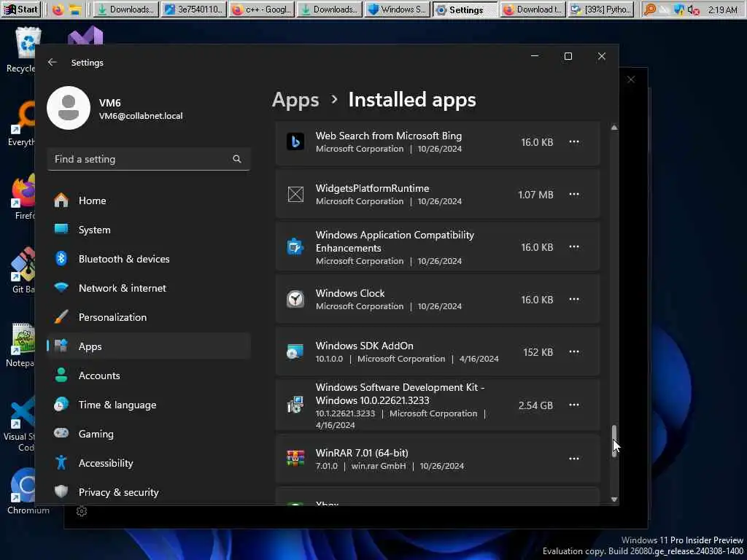The image size is (747, 560).
Task: Click the Windows Application Compatibility Enhancements icon
Action: (x=295, y=247)
